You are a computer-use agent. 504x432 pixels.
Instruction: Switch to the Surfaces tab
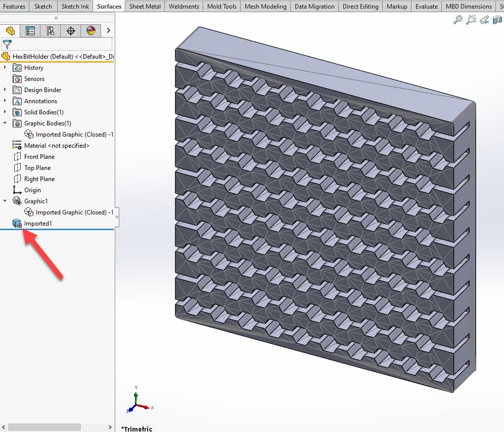[109, 7]
